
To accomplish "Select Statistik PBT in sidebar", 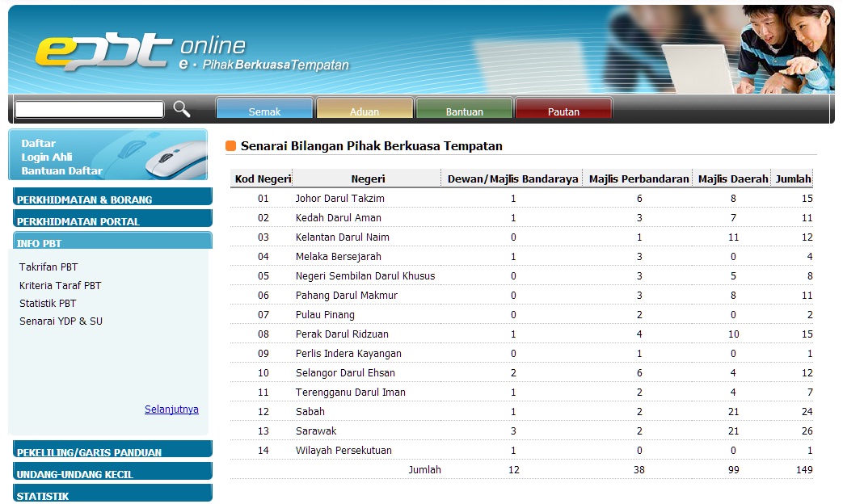I will (x=48, y=304).
